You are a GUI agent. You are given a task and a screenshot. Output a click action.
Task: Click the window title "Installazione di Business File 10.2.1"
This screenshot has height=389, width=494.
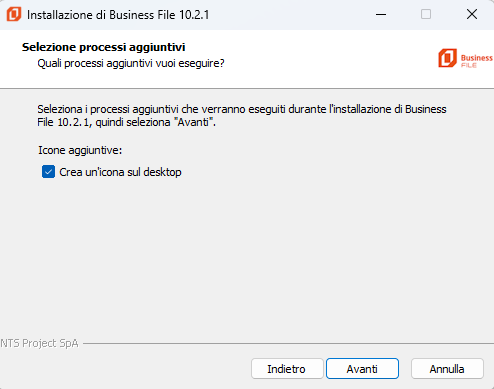point(118,15)
